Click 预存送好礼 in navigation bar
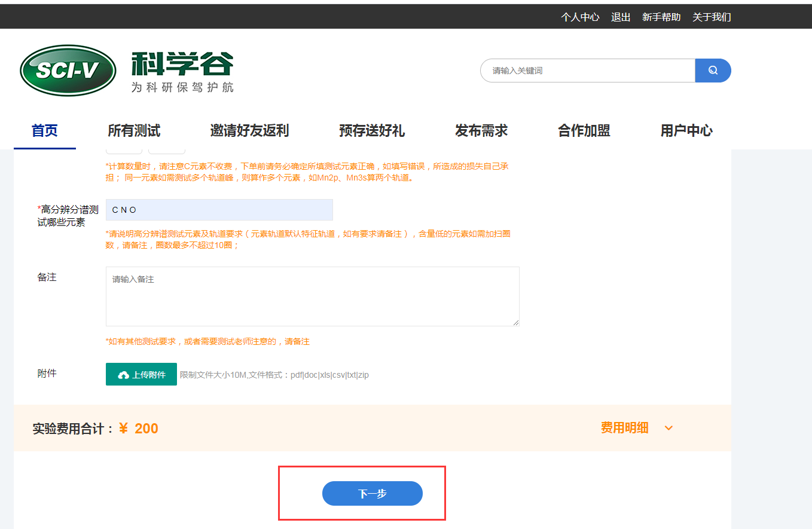 click(372, 130)
